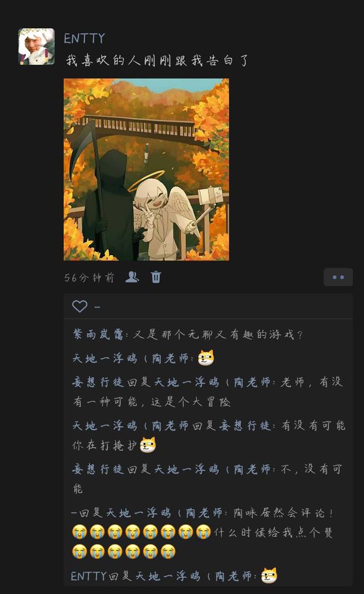The image size is (364, 594).
Task: Open ENTTY's profile avatar
Action: pos(36,47)
